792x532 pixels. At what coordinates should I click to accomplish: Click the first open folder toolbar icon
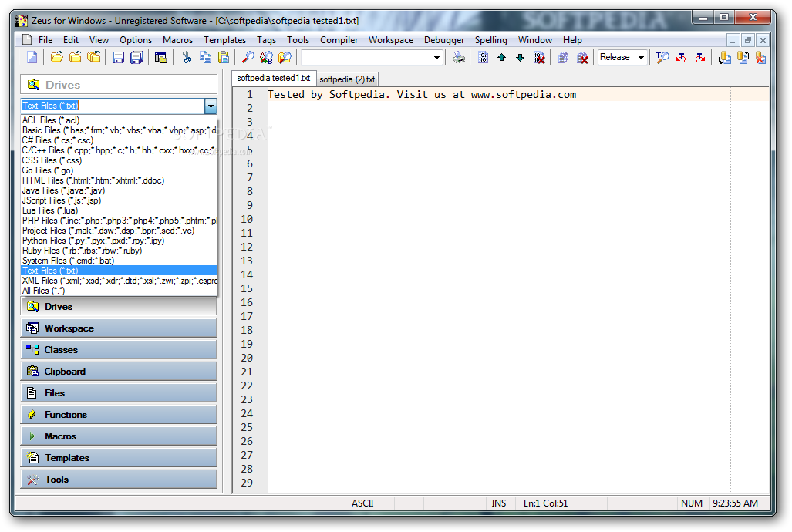(56, 58)
